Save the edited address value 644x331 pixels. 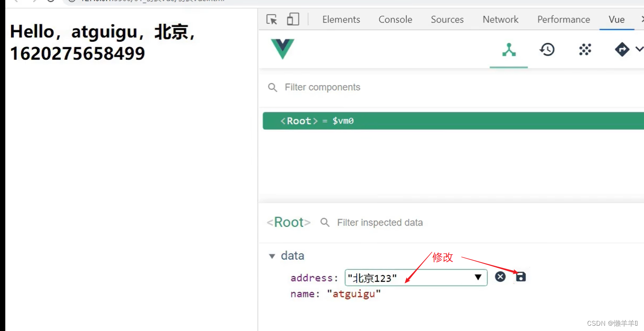point(521,277)
